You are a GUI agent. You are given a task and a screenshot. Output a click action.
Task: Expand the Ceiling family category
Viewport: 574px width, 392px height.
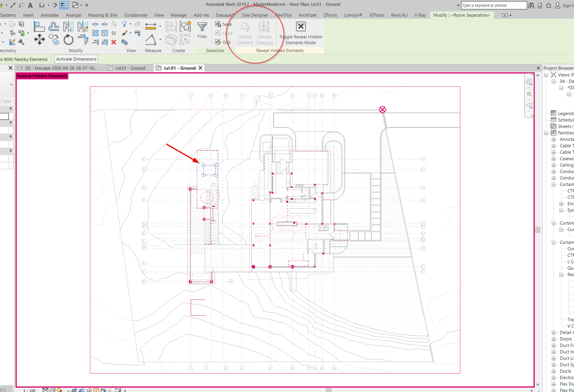[553, 165]
